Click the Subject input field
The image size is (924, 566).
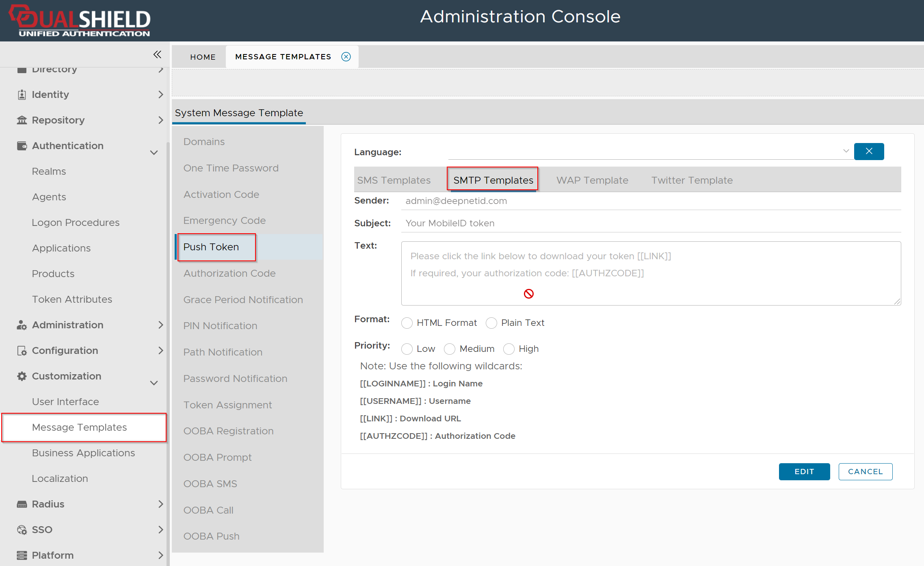point(650,223)
